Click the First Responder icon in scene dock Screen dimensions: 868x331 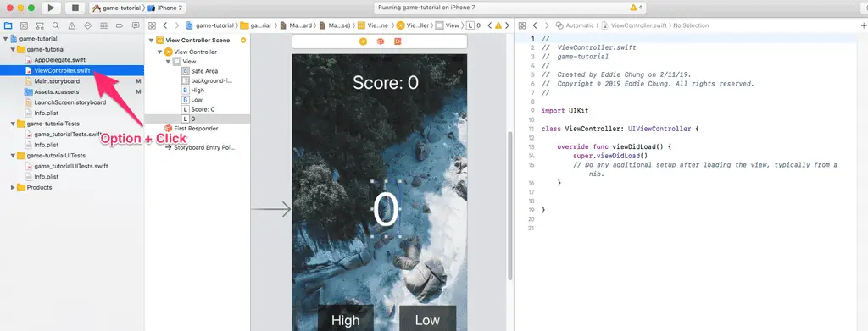(381, 41)
